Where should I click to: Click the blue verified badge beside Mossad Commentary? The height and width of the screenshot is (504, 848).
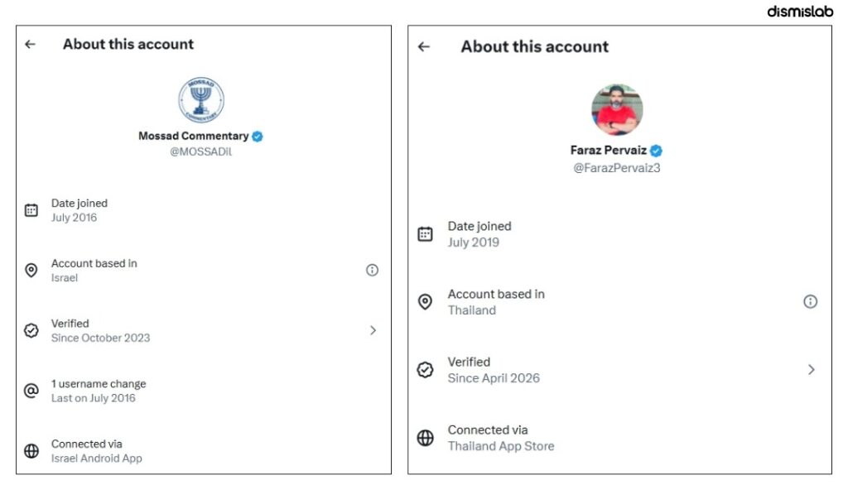coord(258,137)
